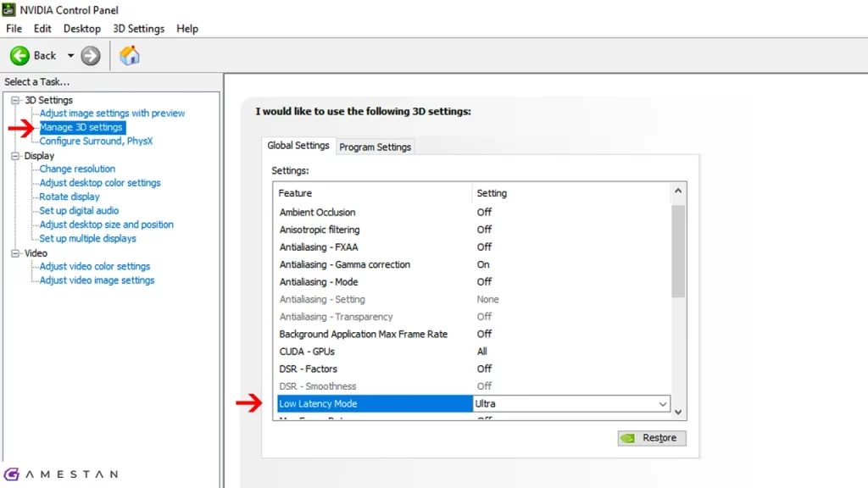868x488 pixels.
Task: Open the Desktop menu
Action: [x=82, y=29]
